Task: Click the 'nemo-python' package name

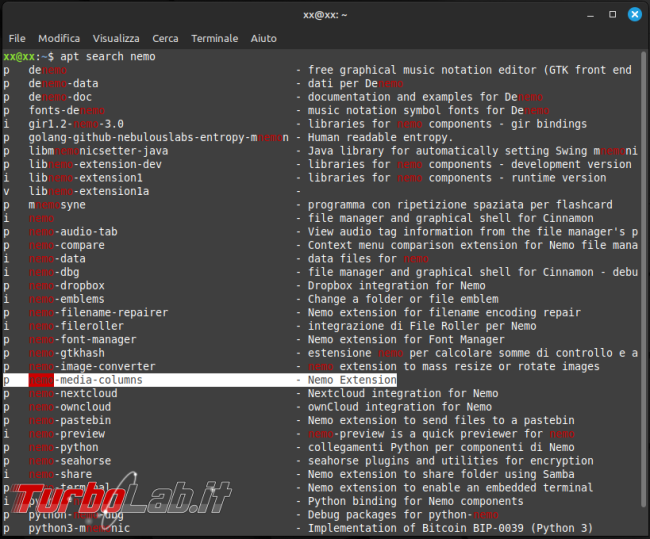Action: 63,447
